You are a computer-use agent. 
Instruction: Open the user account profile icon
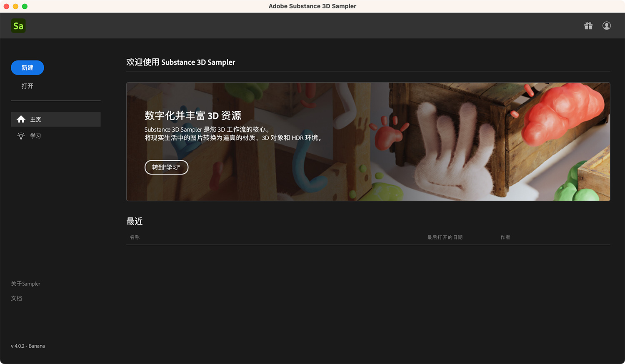[607, 26]
